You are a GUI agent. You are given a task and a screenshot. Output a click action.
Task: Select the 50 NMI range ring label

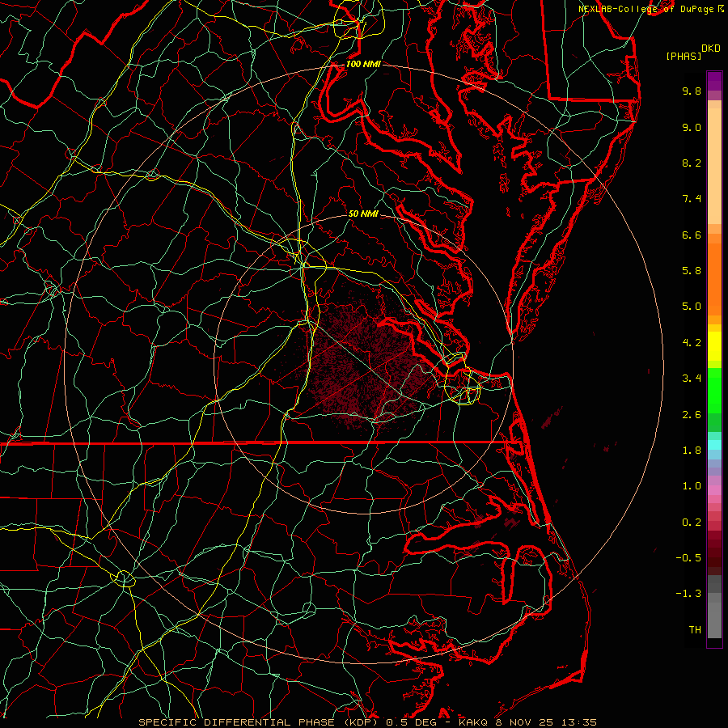click(363, 214)
